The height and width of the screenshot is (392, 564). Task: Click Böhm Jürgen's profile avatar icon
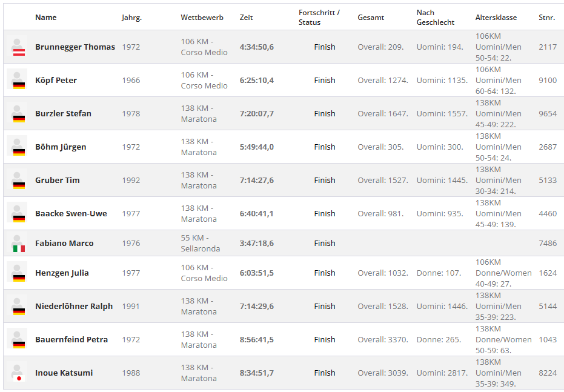[17, 145]
